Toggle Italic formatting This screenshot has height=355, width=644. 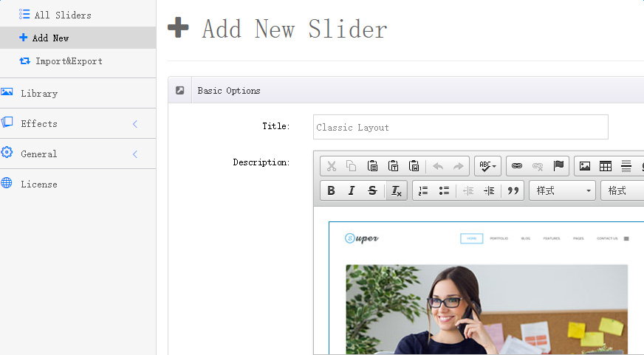[352, 190]
